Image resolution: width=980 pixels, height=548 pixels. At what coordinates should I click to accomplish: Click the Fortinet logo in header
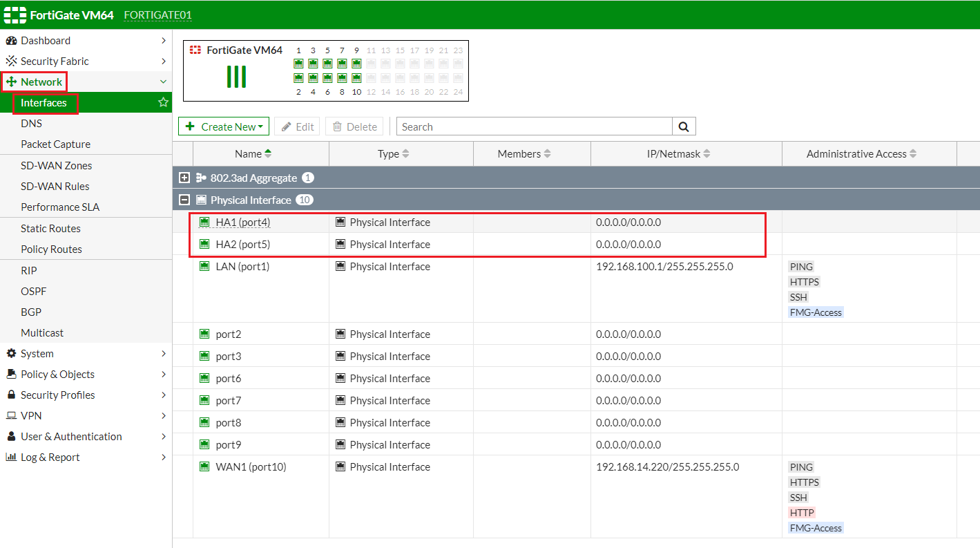coord(15,15)
